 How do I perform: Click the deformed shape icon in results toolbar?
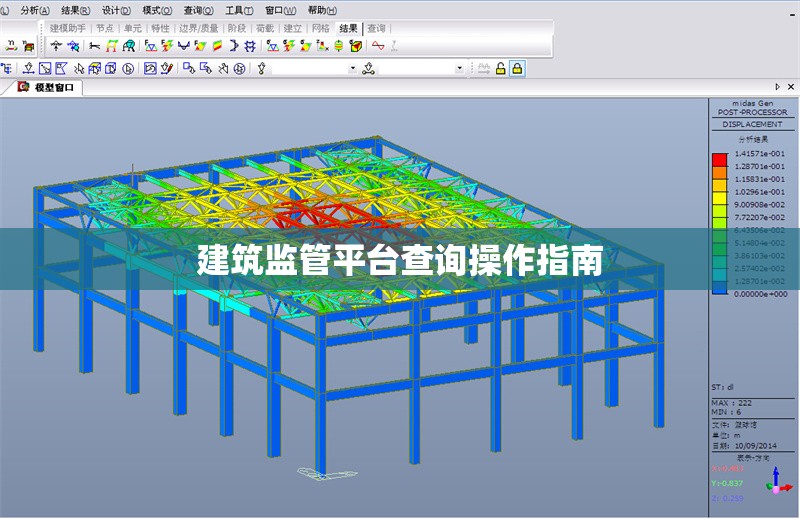pyautogui.click(x=151, y=46)
